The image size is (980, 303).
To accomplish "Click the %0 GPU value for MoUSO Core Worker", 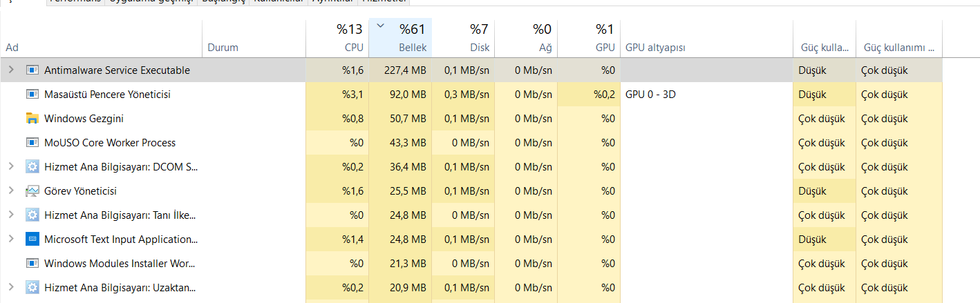I will tap(608, 143).
